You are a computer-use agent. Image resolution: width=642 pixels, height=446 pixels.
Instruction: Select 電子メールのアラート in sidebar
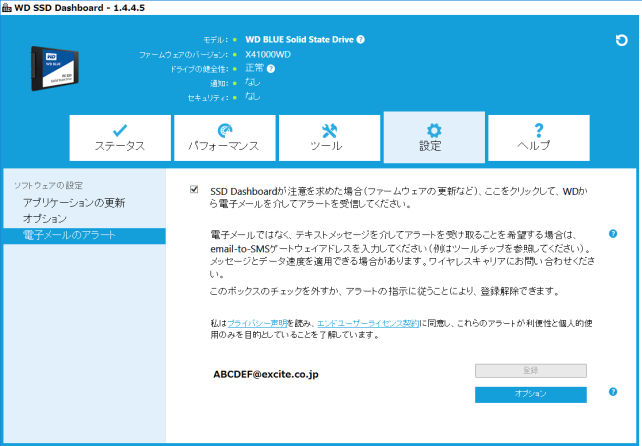84,236
